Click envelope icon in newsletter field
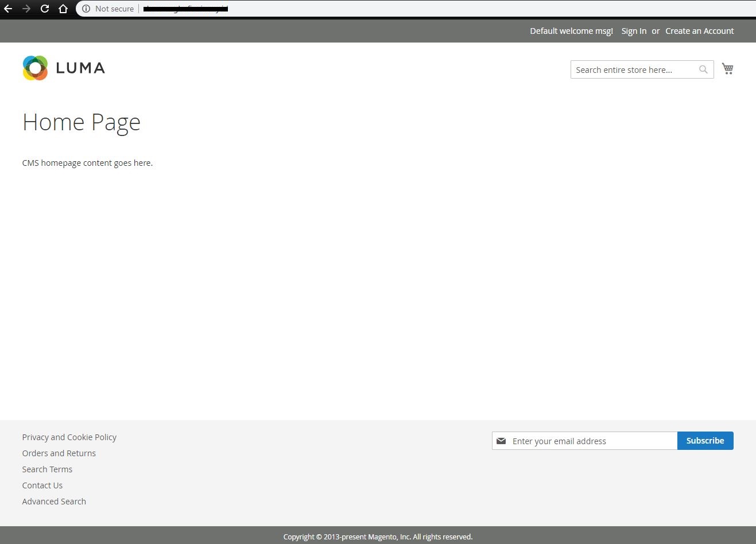756x544 pixels. pos(501,441)
